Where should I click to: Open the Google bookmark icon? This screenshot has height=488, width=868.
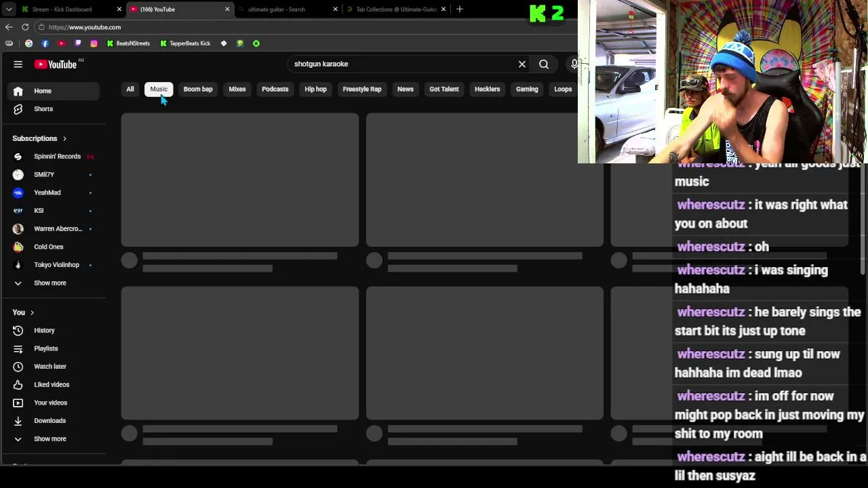point(28,43)
